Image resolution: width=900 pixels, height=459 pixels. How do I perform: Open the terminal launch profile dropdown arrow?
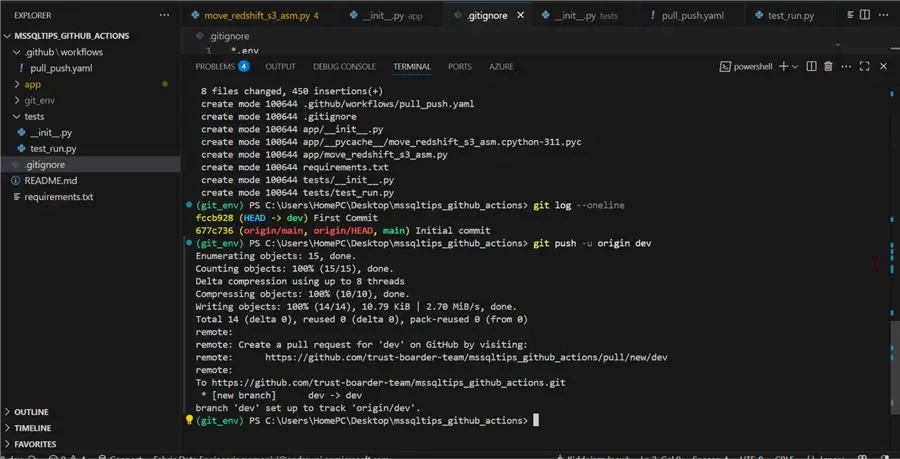pos(795,67)
